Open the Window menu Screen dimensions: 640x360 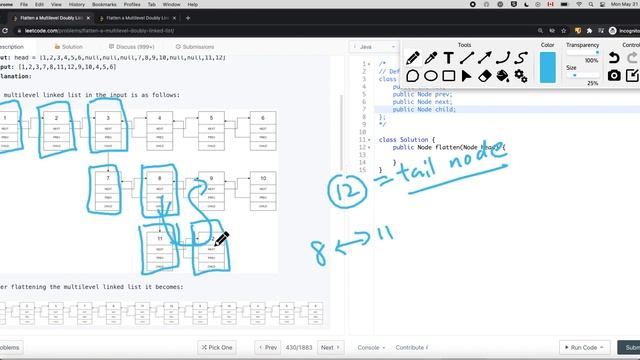171,4
